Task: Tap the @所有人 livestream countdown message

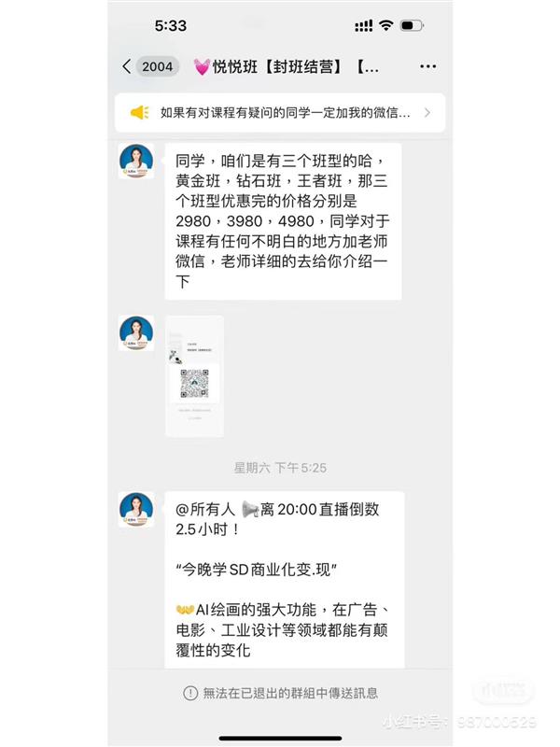Action: (285, 580)
